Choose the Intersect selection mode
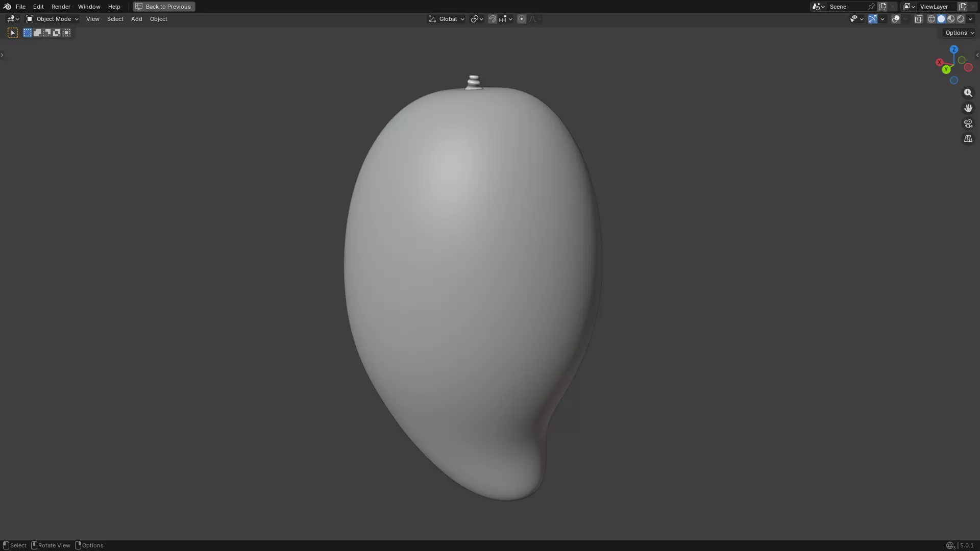 (x=66, y=33)
